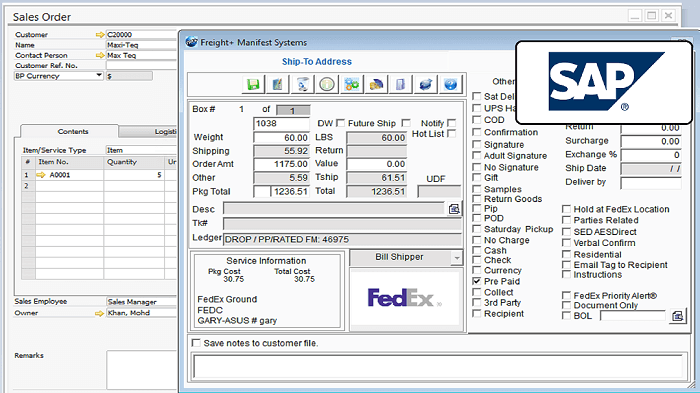Screen dimensions: 700x393
Task: Select item row A0001 in Sales Order table
Action: [100, 175]
